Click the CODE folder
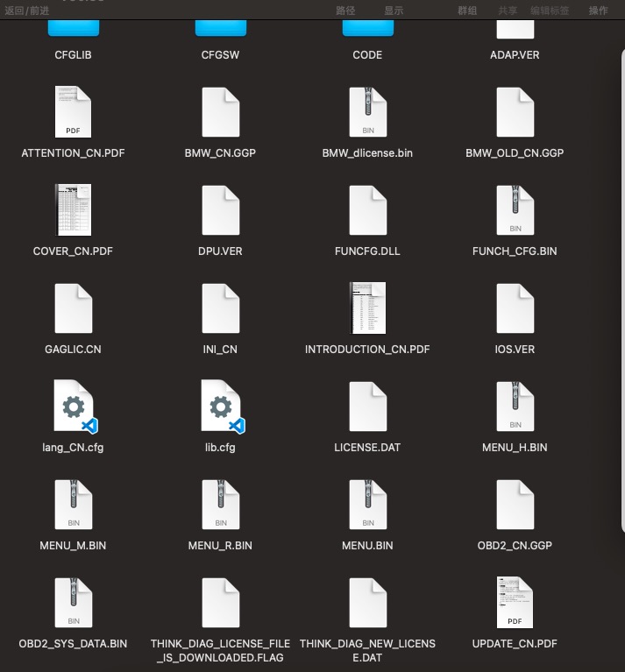 (x=367, y=28)
